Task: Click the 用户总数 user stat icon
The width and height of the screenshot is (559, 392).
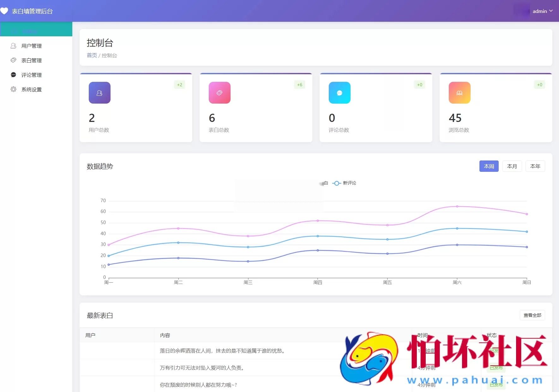Action: click(x=99, y=93)
